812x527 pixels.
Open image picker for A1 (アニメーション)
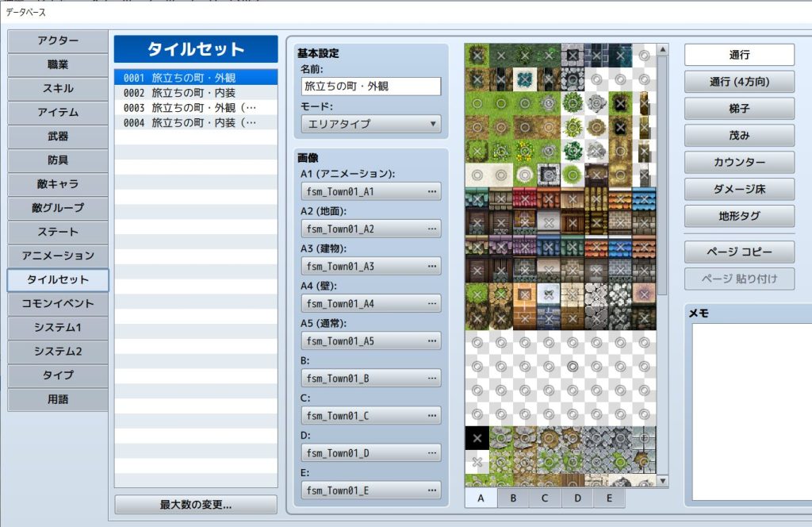pos(431,191)
